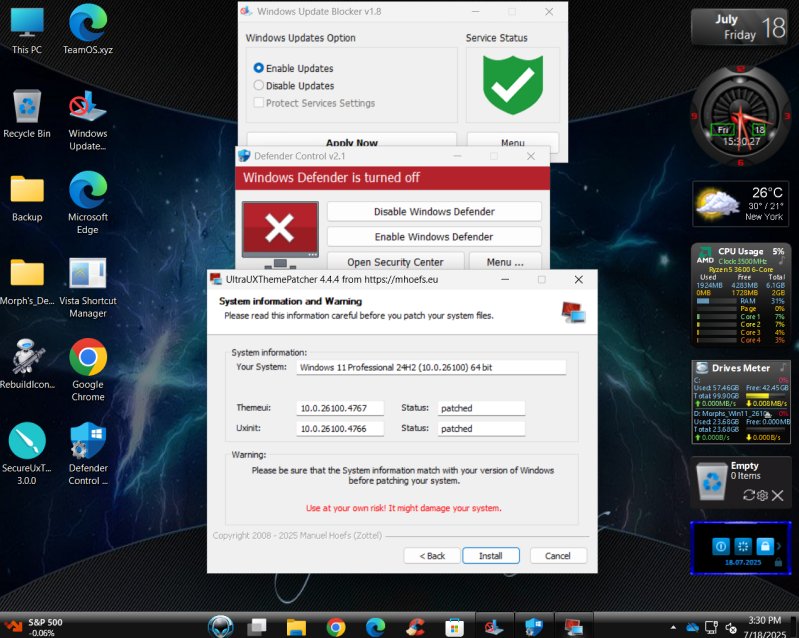Switch to Windows Update Blocker taskbar button
The image size is (799, 638).
[x=494, y=627]
